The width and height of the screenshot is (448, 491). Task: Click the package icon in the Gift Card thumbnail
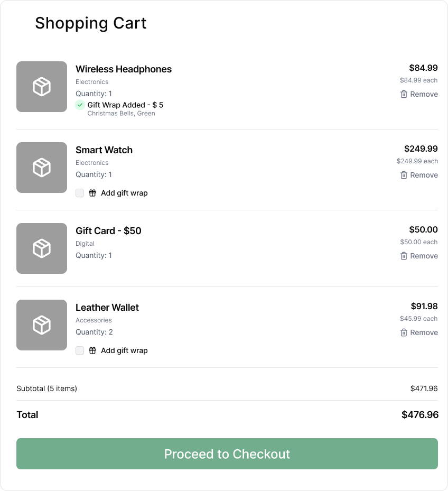(x=41, y=248)
